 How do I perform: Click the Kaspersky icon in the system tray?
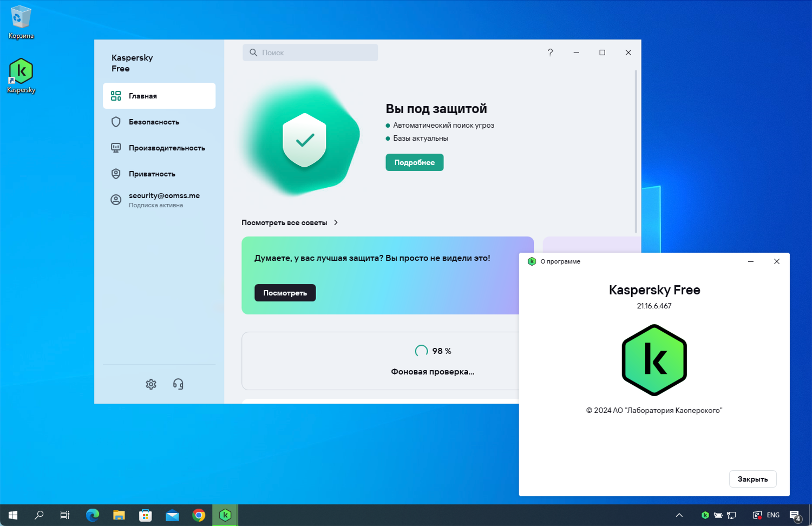tap(705, 515)
